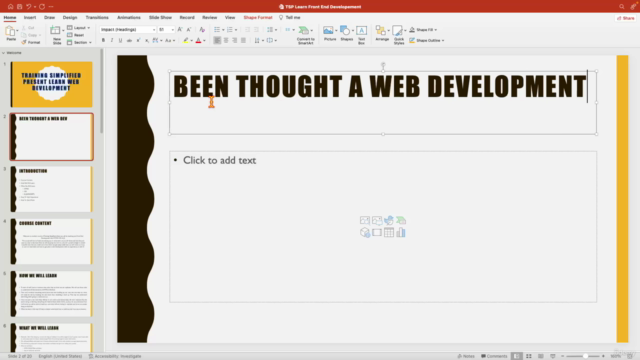This screenshot has height=360, width=640.
Task: Open the Shape Fill dropdown
Action: pos(423,30)
